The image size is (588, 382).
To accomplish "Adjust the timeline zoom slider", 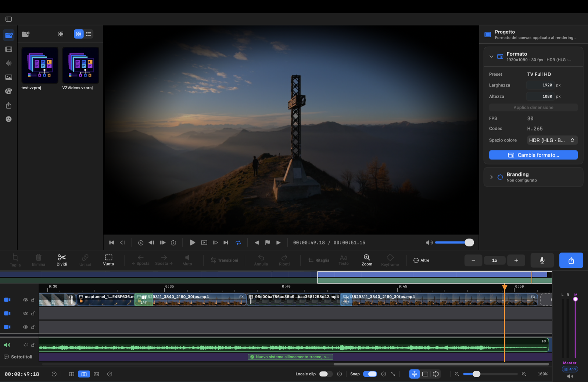I will (490, 374).
